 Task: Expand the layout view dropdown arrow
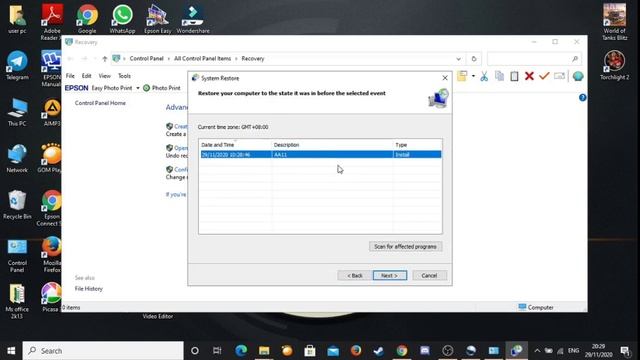pyautogui.click(x=473, y=76)
